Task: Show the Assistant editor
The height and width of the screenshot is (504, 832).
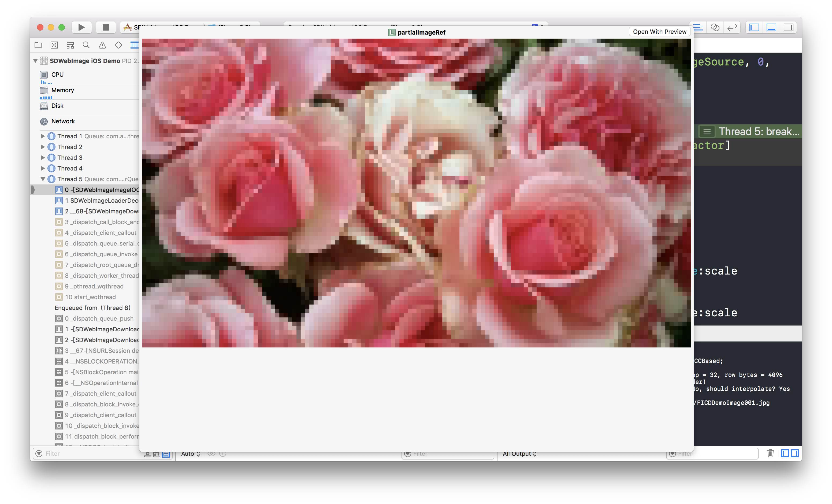Action: coord(715,27)
